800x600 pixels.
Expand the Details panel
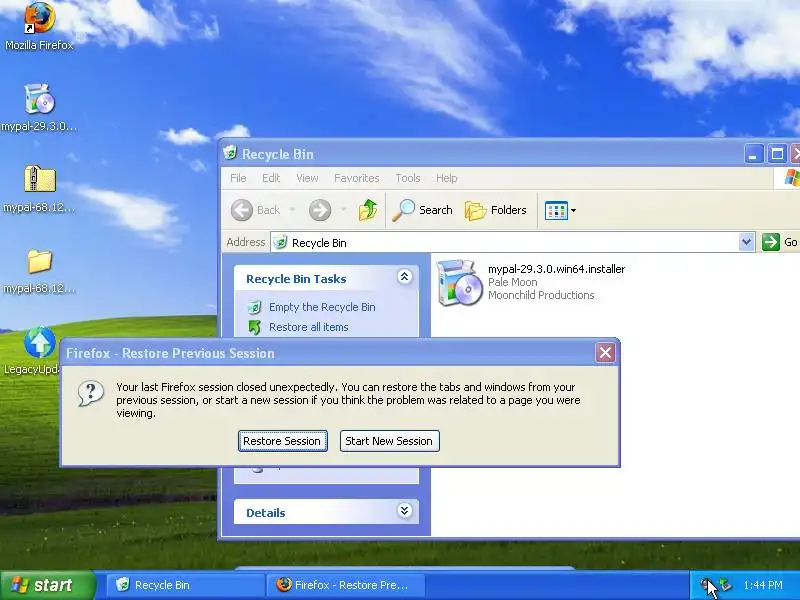(x=405, y=511)
